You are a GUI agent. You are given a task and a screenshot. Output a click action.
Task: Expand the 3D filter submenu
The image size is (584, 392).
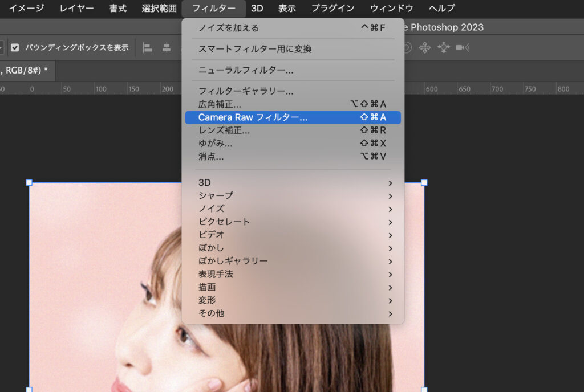(x=293, y=183)
